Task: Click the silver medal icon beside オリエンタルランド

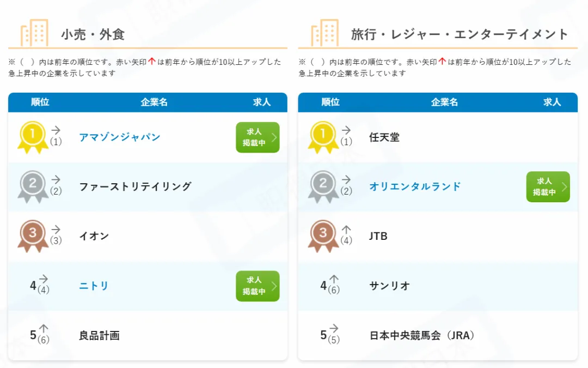Action: point(323,186)
